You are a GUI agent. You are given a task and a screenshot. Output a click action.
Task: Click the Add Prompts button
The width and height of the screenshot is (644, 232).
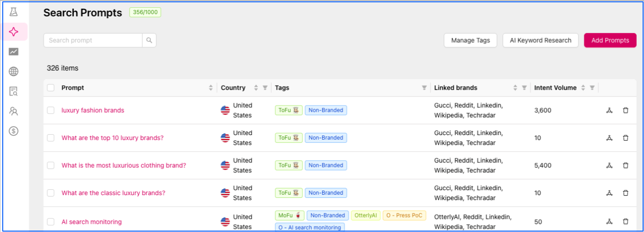click(x=610, y=40)
